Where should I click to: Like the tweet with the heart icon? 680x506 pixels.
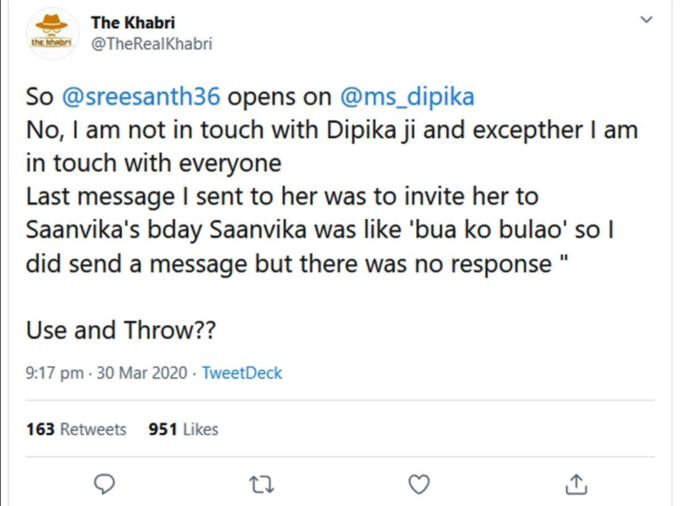(x=419, y=484)
